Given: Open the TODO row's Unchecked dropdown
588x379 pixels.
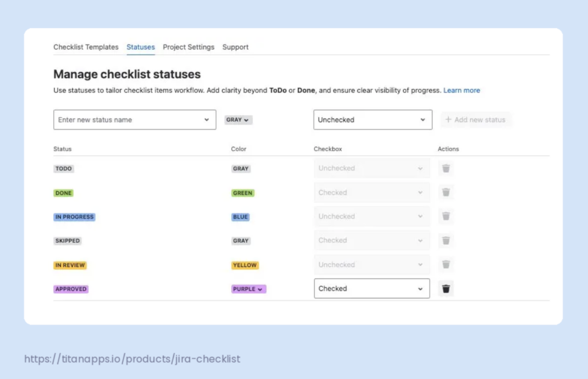Looking at the screenshot, I should pyautogui.click(x=372, y=168).
